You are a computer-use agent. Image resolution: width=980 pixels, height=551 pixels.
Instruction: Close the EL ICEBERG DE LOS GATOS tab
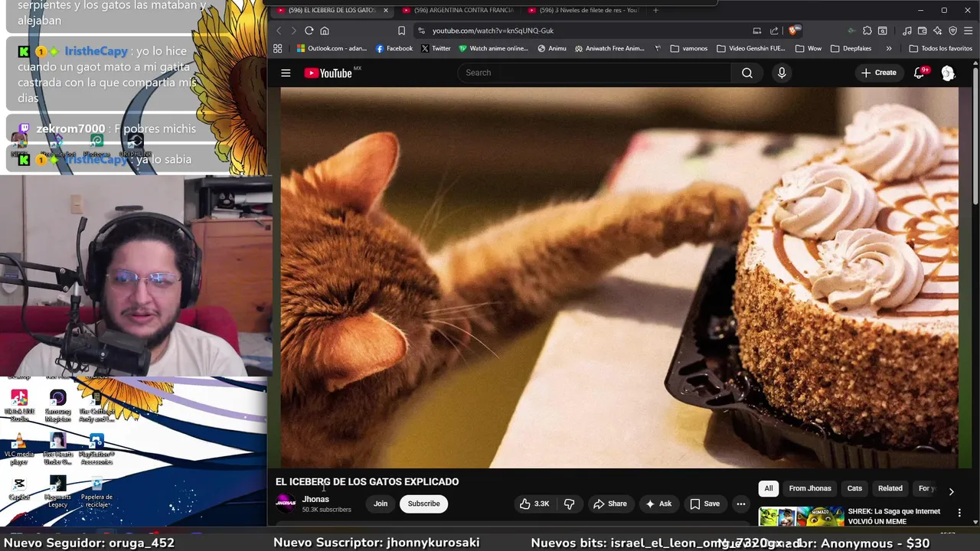(x=386, y=10)
